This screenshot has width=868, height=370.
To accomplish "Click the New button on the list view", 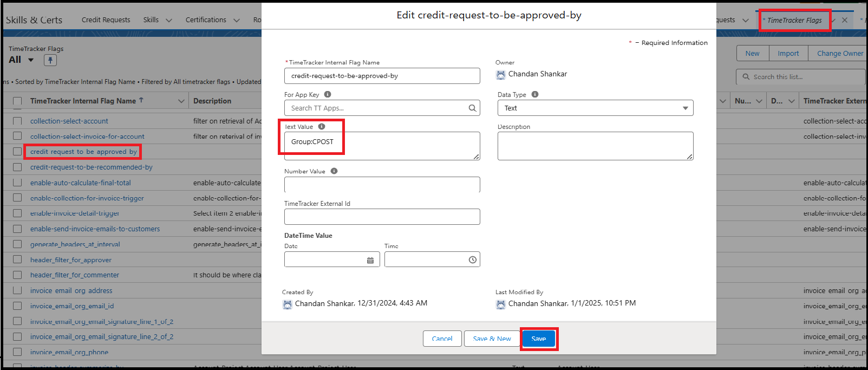I will click(x=752, y=53).
